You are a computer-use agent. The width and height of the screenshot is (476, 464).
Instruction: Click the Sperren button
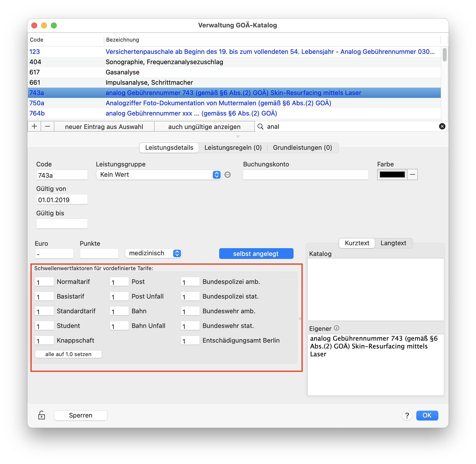(80, 415)
